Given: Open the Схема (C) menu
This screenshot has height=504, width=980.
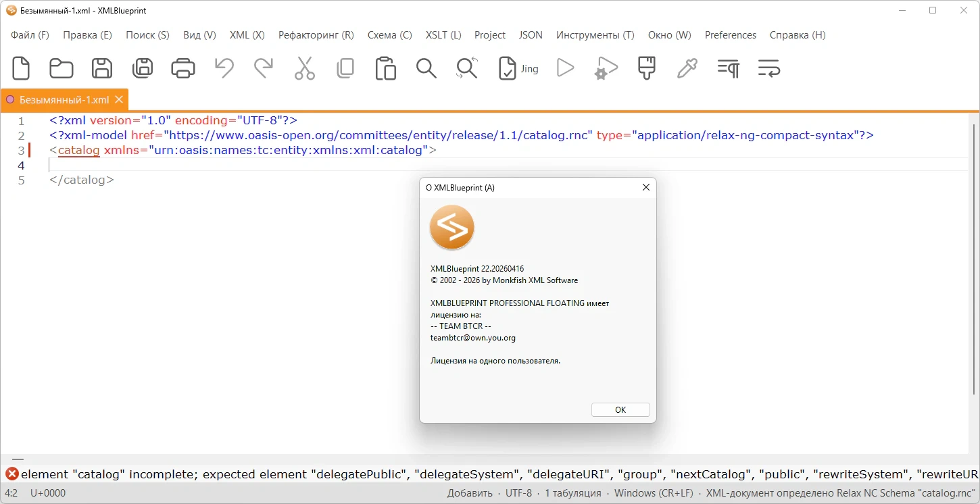Looking at the screenshot, I should [x=390, y=35].
